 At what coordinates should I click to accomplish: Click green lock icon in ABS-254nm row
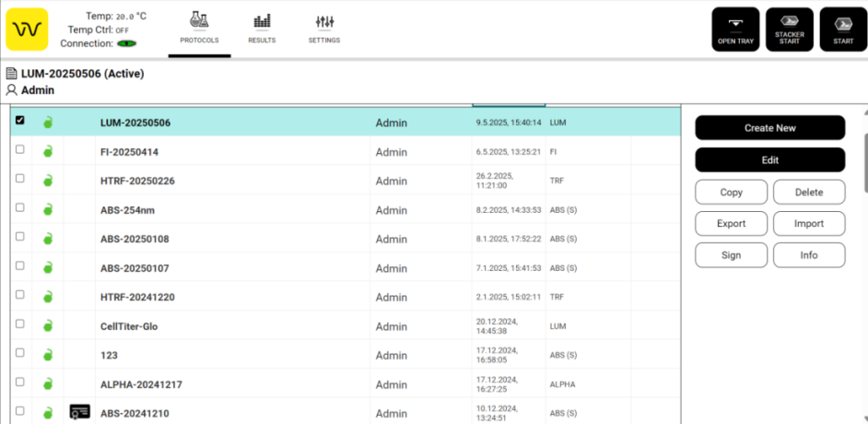click(x=48, y=209)
